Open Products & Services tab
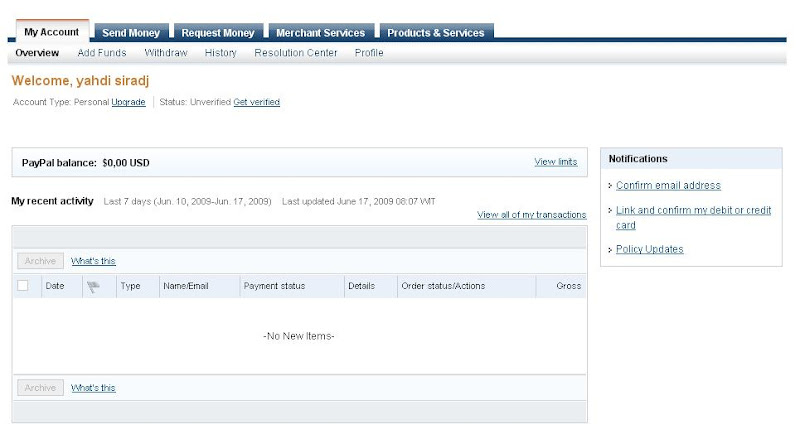Image resolution: width=800 pixels, height=434 pixels. [x=436, y=32]
